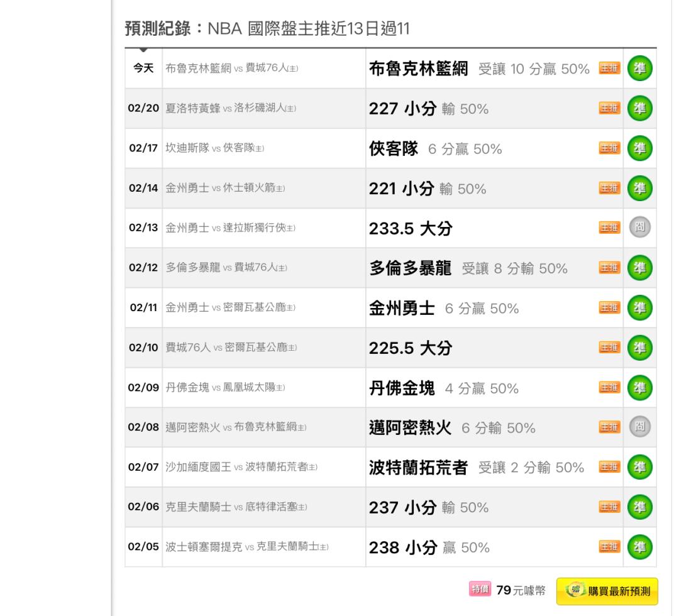Select matchup 沙加緬度國王 vs 波特蘭拓荒者
The height and width of the screenshot is (616, 679).
click(241, 467)
